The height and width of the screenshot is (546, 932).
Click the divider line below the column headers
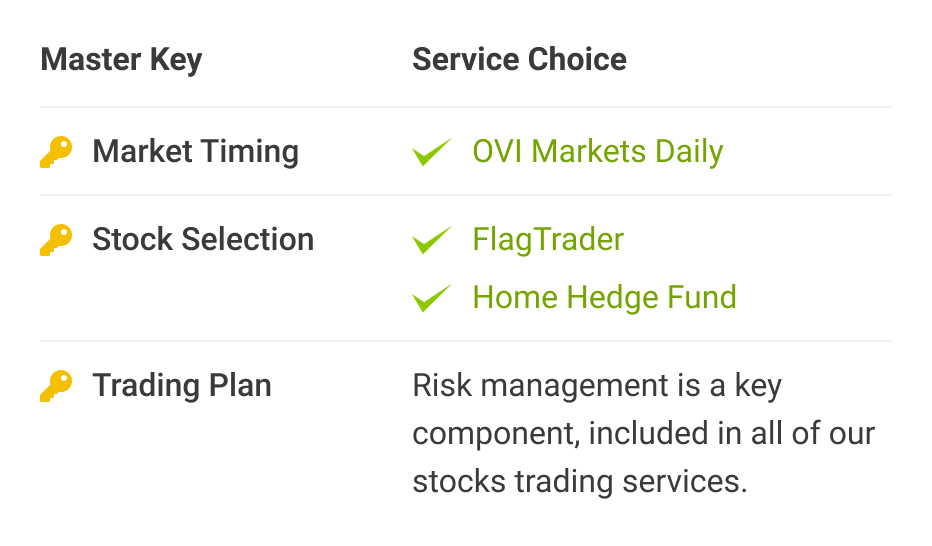[466, 107]
